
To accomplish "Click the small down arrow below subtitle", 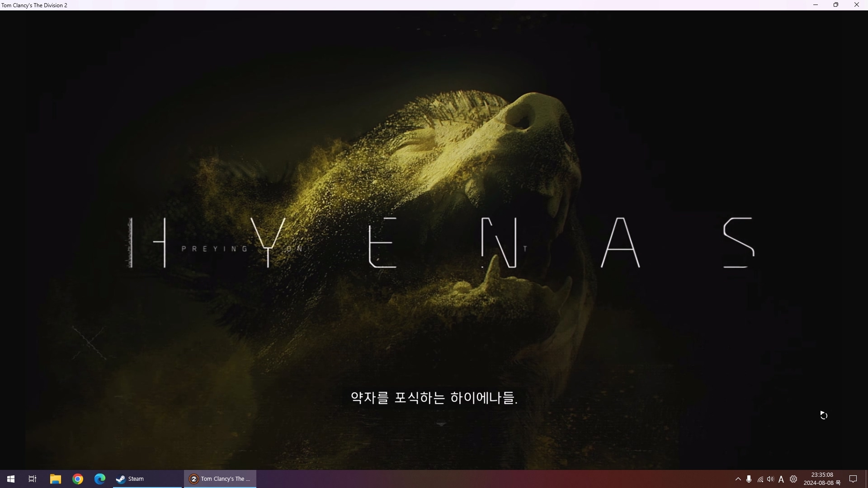I will click(x=441, y=424).
